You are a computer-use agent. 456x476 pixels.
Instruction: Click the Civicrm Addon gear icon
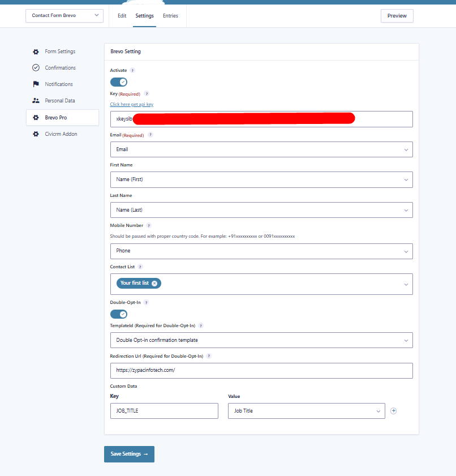click(36, 134)
